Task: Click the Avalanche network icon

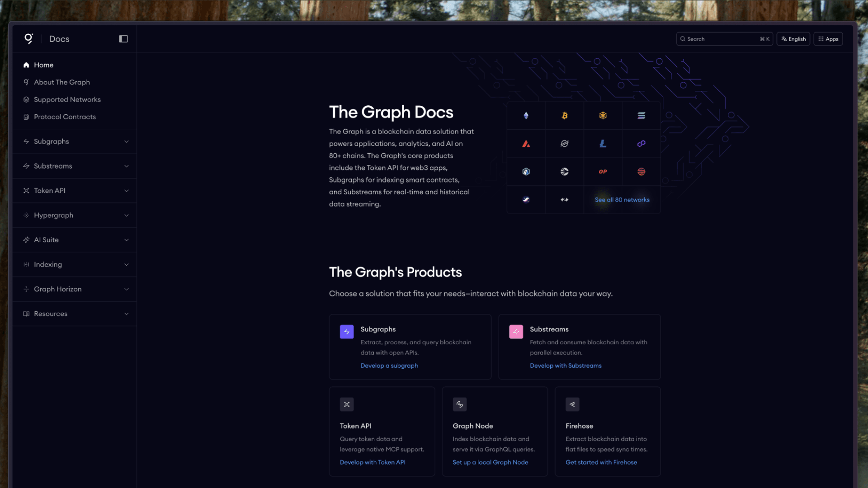Action: point(526,144)
